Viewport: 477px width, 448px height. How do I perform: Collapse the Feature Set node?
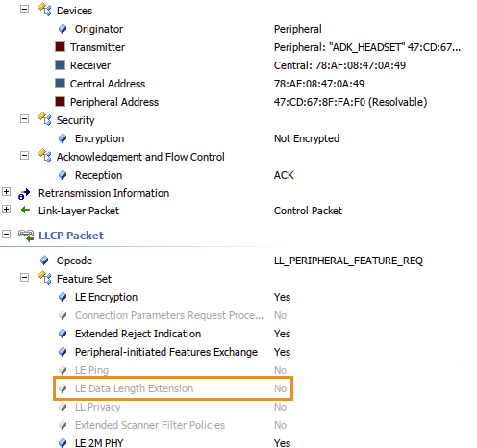pos(24,277)
